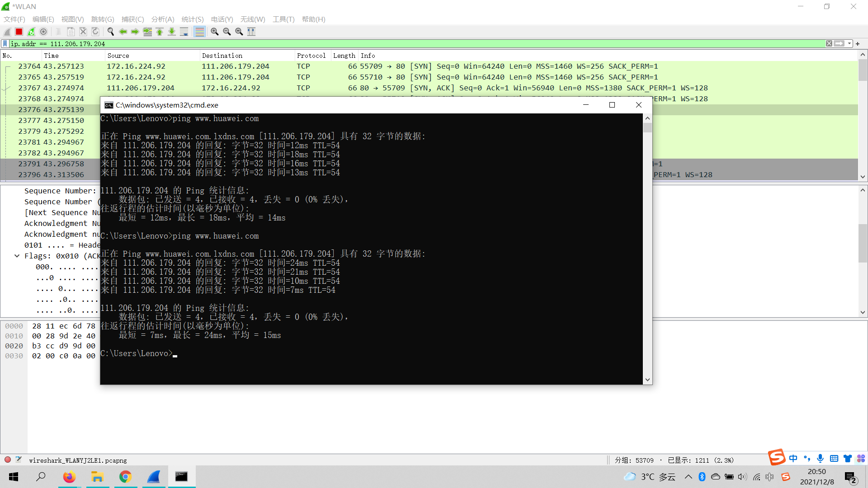Collapse the Flags: 0x010 tree node

pyautogui.click(x=17, y=256)
